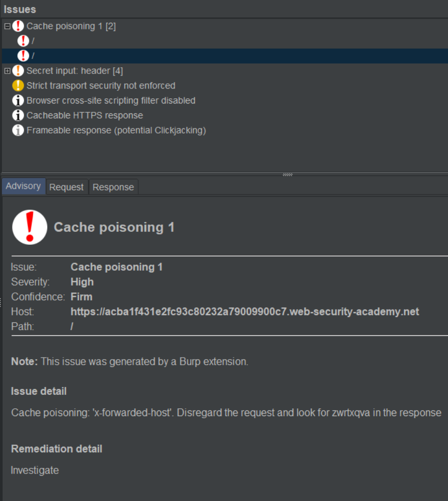Click the info icon for Frameable response
Viewport: 448px width, 501px height.
(x=18, y=130)
